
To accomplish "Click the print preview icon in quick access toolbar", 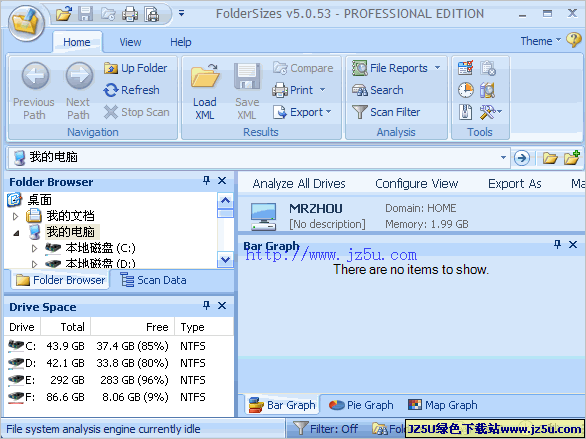I will (152, 15).
